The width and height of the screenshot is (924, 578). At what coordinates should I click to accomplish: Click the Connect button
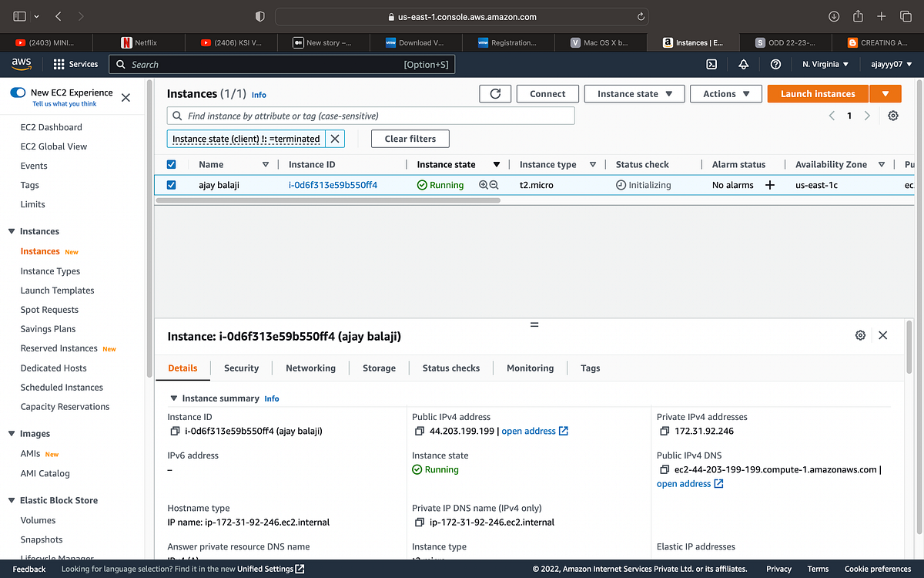[x=547, y=93]
